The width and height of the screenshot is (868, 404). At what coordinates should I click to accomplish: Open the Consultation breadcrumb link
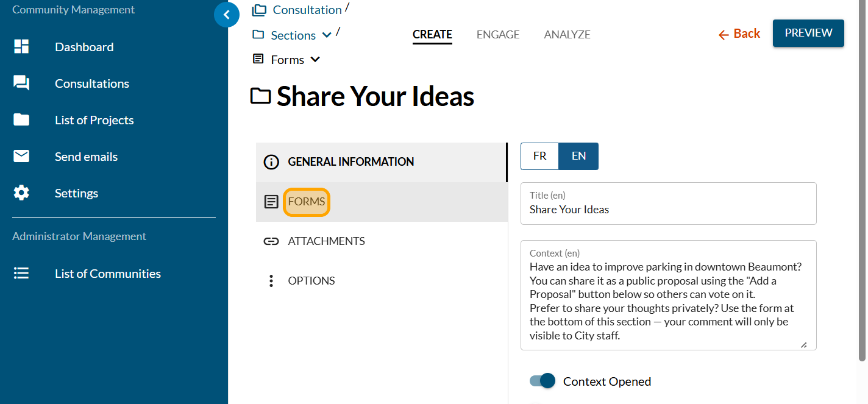tap(307, 10)
